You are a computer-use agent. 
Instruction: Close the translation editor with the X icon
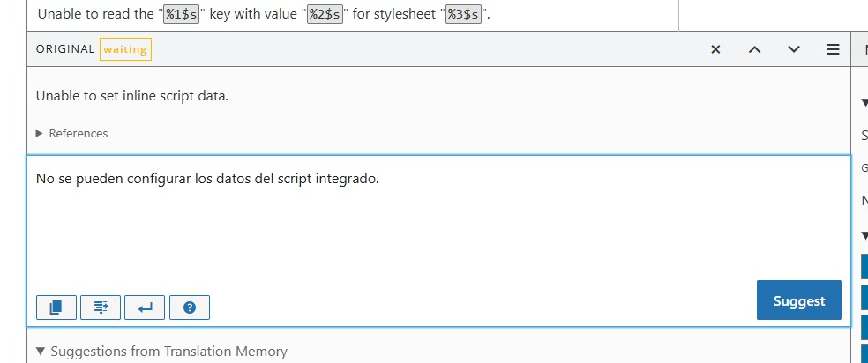715,49
